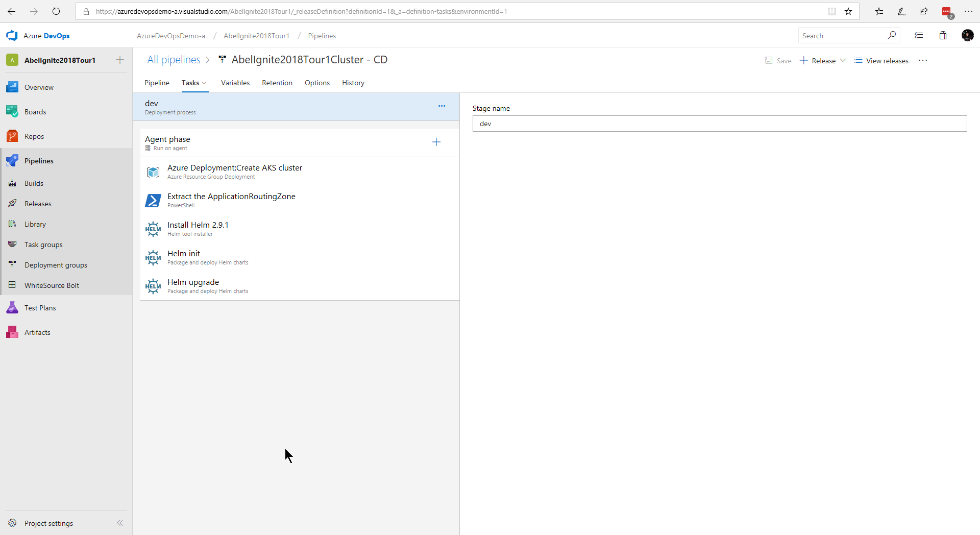980x535 pixels.
Task: Click the Search box
Action: click(x=842, y=36)
